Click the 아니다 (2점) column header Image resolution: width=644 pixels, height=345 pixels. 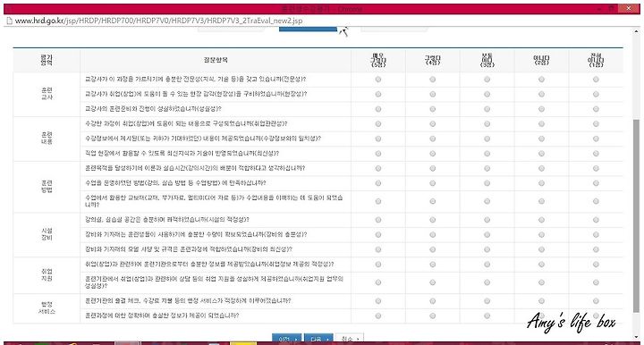[x=541, y=60]
